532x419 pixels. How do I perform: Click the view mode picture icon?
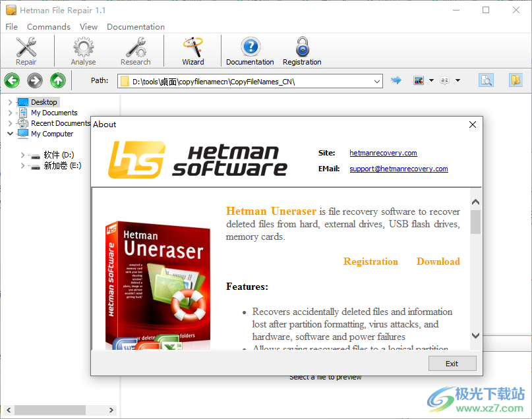point(419,80)
